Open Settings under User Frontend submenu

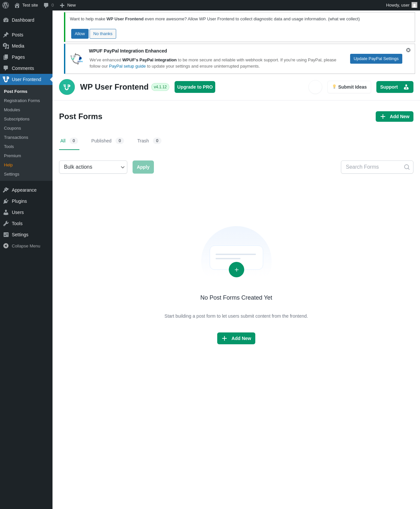11,174
